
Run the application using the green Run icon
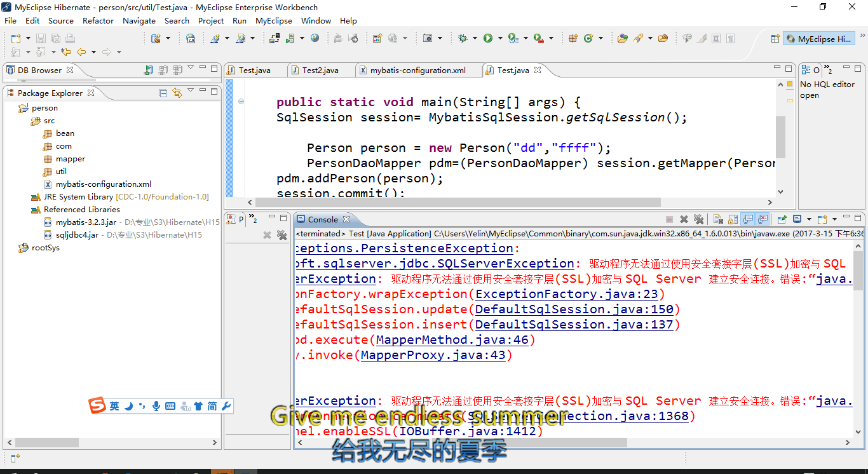[x=487, y=38]
